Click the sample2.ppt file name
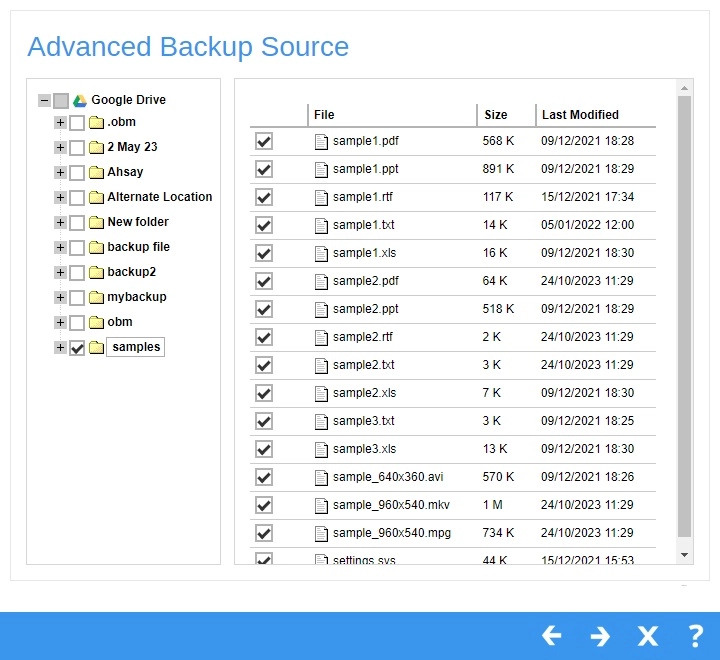Image resolution: width=720 pixels, height=660 pixels. (x=366, y=309)
